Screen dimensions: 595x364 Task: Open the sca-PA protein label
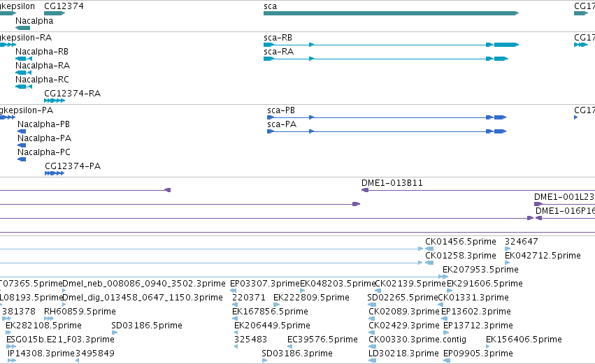coord(282,124)
